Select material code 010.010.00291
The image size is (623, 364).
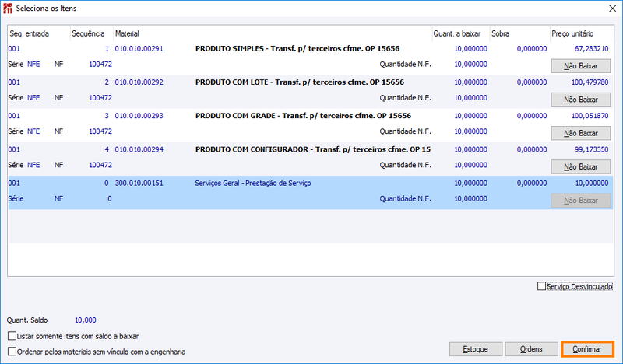click(139, 49)
